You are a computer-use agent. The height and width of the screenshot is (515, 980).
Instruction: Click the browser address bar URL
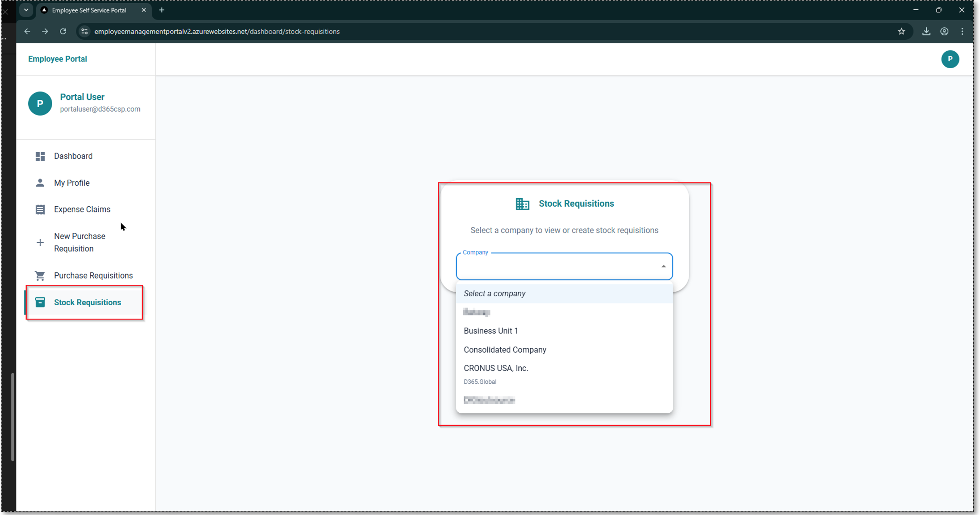point(217,31)
